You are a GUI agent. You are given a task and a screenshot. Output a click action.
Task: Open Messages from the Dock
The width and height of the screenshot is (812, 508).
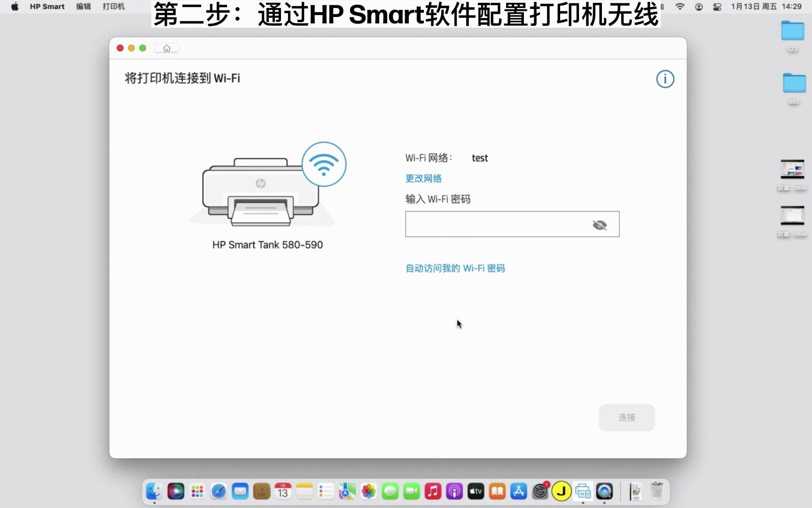pos(390,492)
